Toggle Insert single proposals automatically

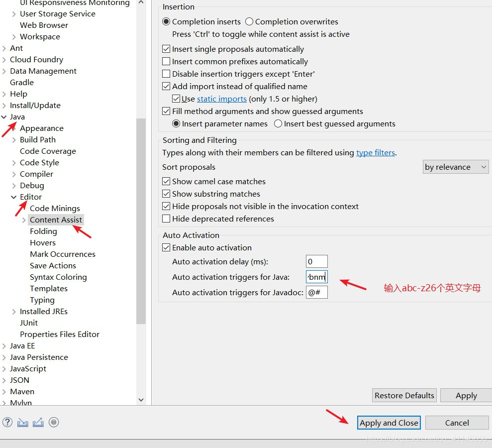[x=166, y=49]
